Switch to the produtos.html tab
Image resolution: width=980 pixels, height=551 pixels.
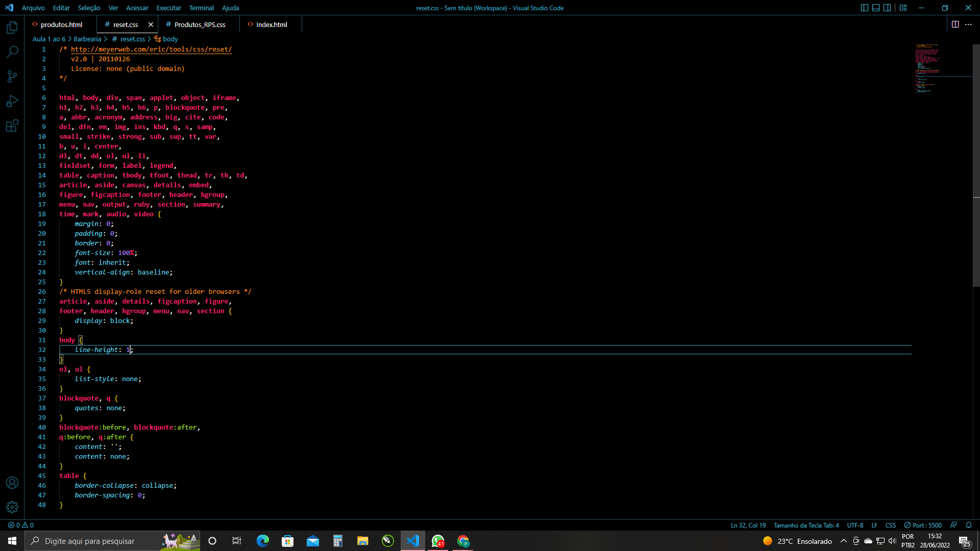61,24
